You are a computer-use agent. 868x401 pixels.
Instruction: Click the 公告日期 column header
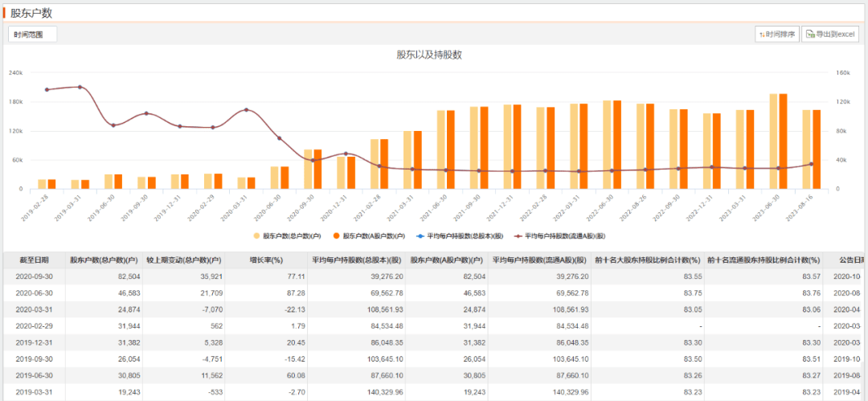(851, 260)
